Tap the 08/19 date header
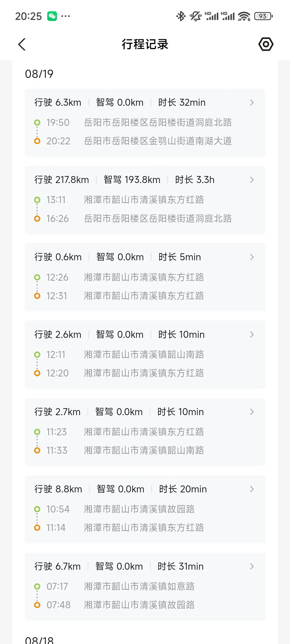This screenshot has height=644, width=290. [39, 74]
